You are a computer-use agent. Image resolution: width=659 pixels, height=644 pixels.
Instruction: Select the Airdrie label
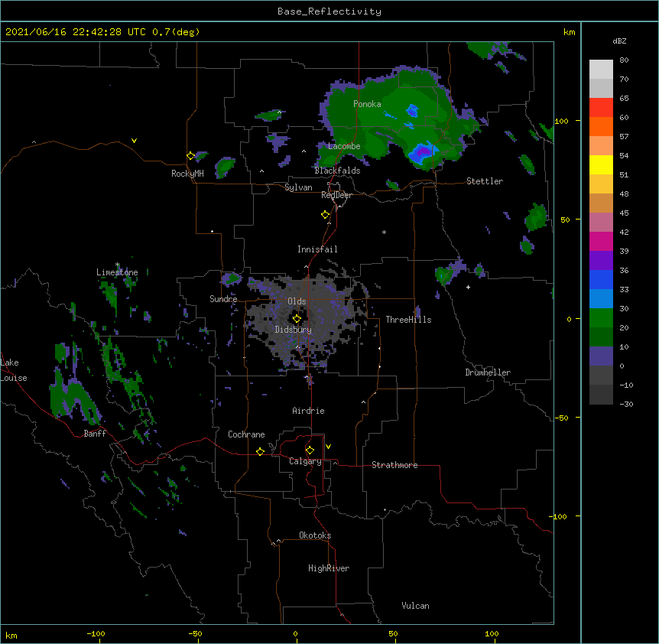coord(309,411)
